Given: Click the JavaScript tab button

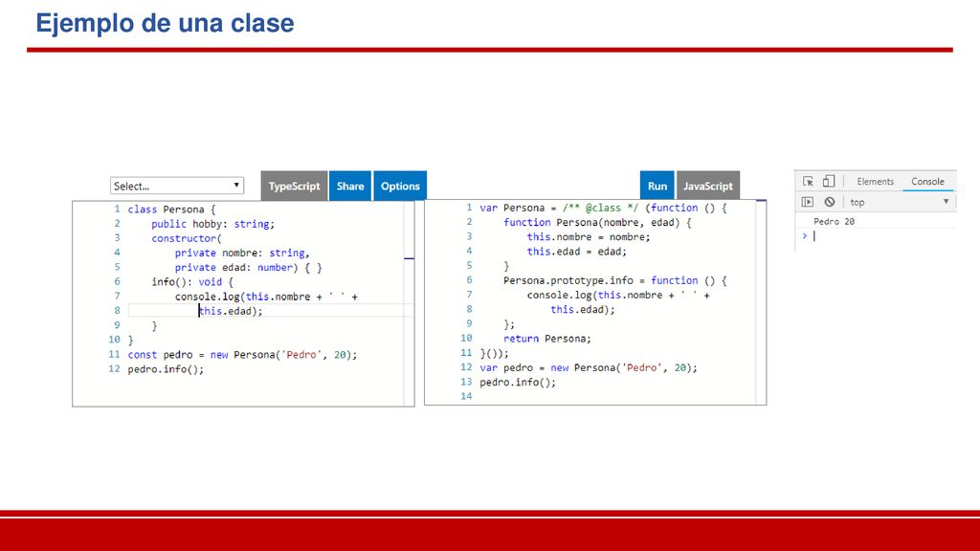Looking at the screenshot, I should pyautogui.click(x=707, y=187).
